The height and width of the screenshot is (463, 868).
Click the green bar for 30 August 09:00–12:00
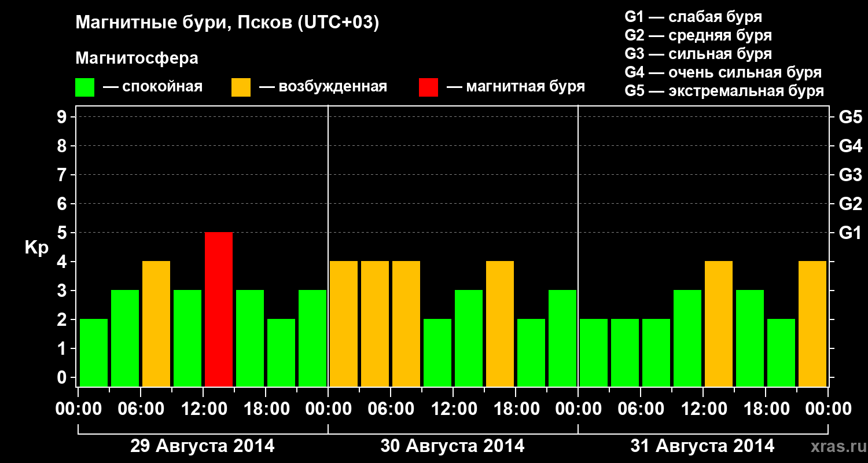437,352
